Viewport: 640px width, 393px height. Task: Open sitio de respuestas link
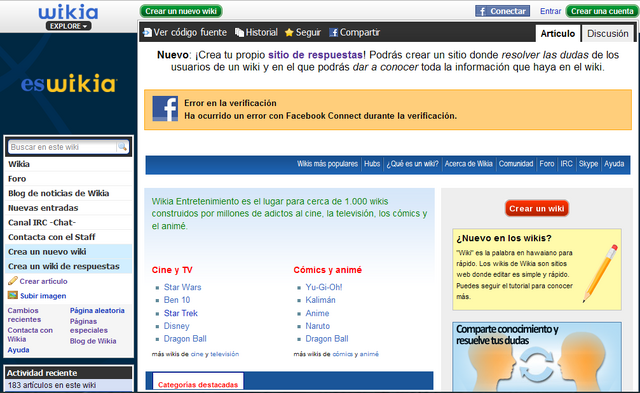pyautogui.click(x=315, y=55)
